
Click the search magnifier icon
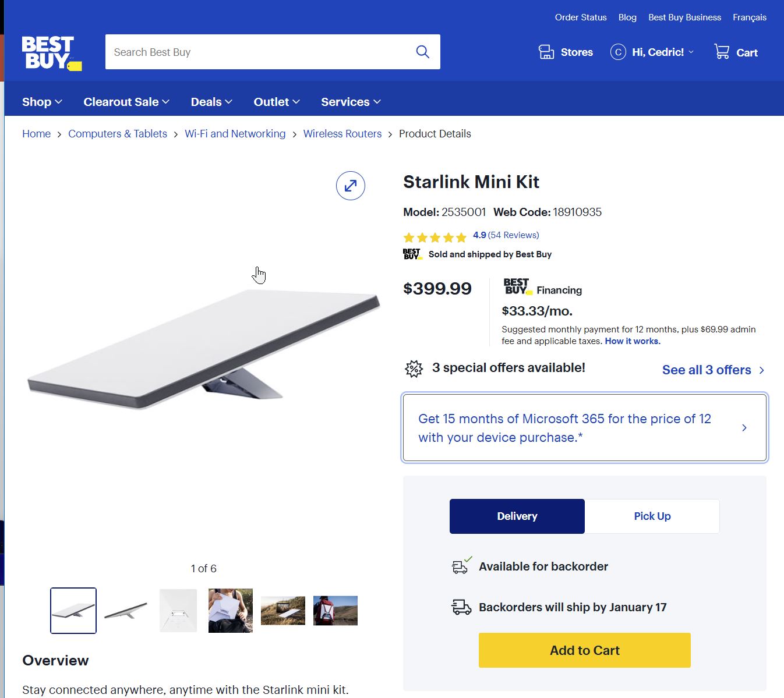[x=423, y=52]
